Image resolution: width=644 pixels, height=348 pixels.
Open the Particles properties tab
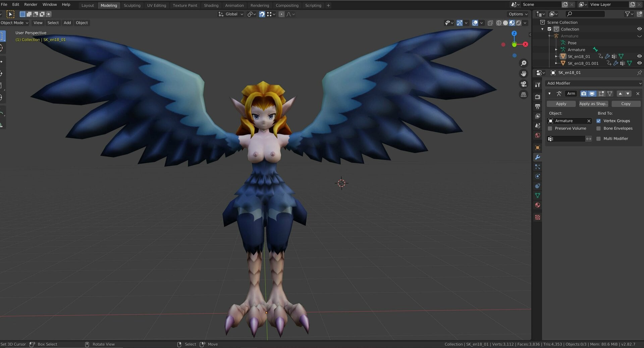(x=538, y=167)
